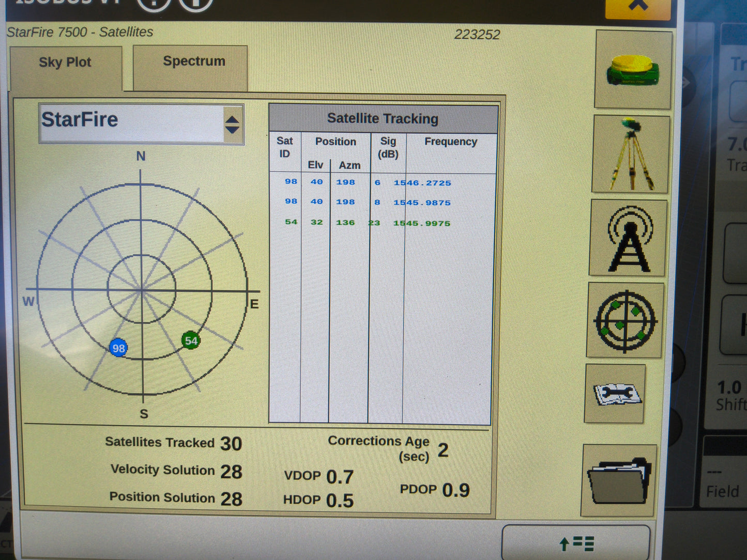Click the Sat ID column header

click(285, 147)
